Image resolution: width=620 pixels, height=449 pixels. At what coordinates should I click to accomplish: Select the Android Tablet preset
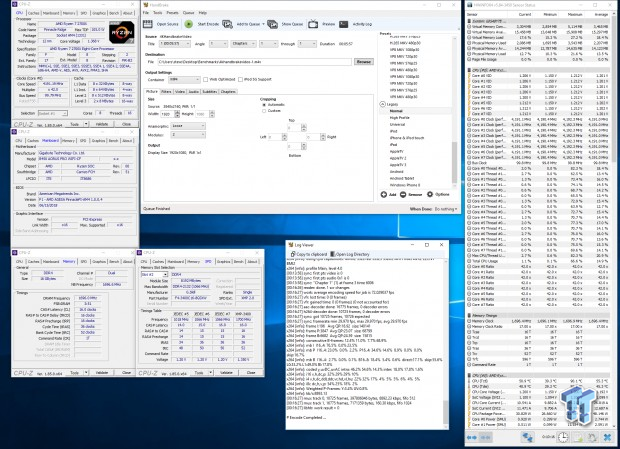click(402, 178)
